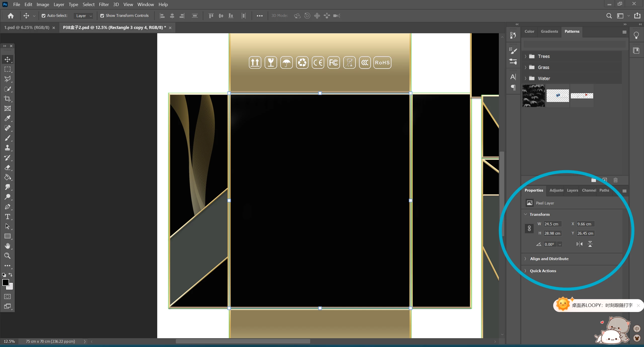Image resolution: width=644 pixels, height=347 pixels.
Task: Open the Filter menu
Action: click(x=104, y=5)
